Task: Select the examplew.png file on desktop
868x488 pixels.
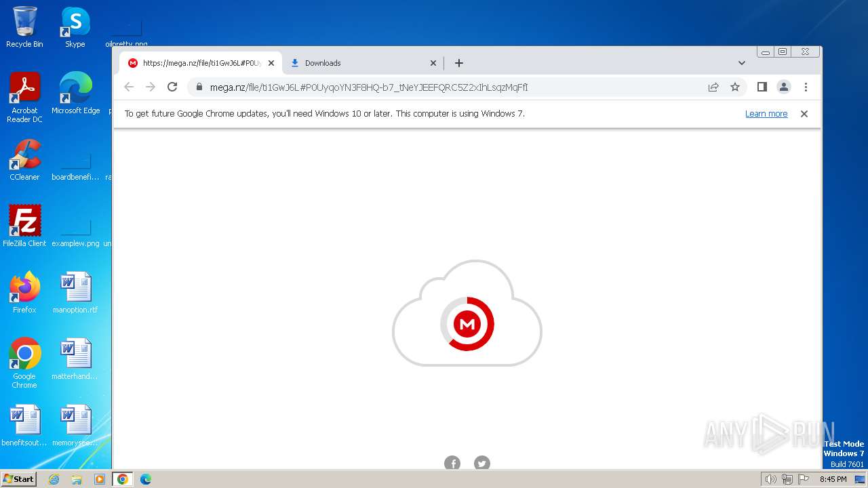Action: click(x=75, y=233)
